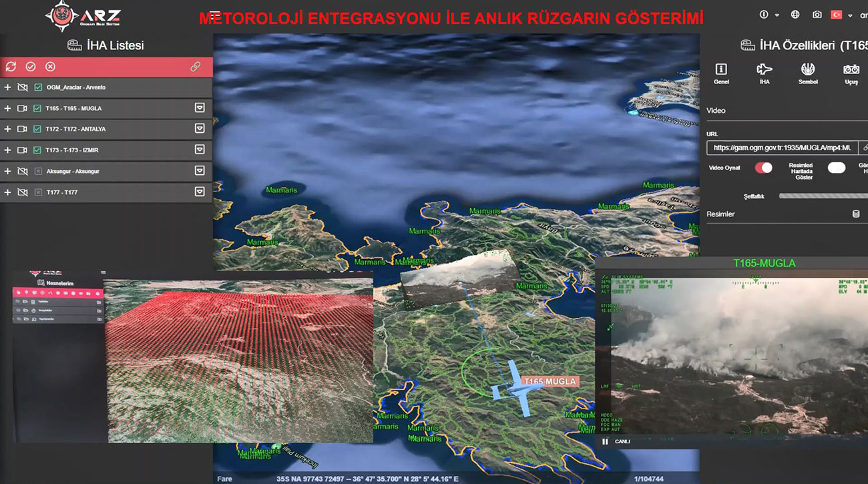
Task: Click the database icon next to Resimler
Action: 856,214
